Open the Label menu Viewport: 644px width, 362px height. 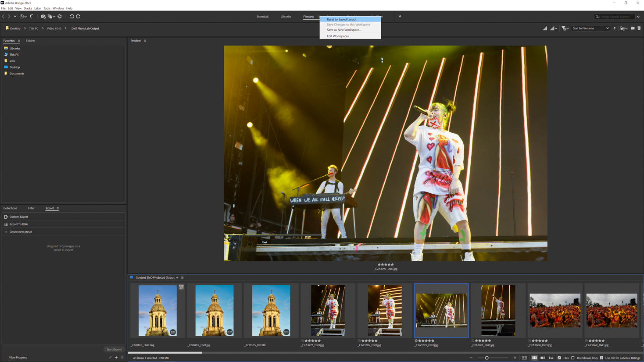(38, 8)
